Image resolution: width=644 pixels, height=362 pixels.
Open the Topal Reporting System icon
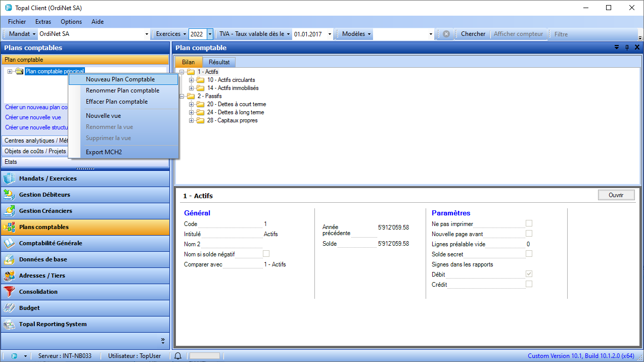10,324
